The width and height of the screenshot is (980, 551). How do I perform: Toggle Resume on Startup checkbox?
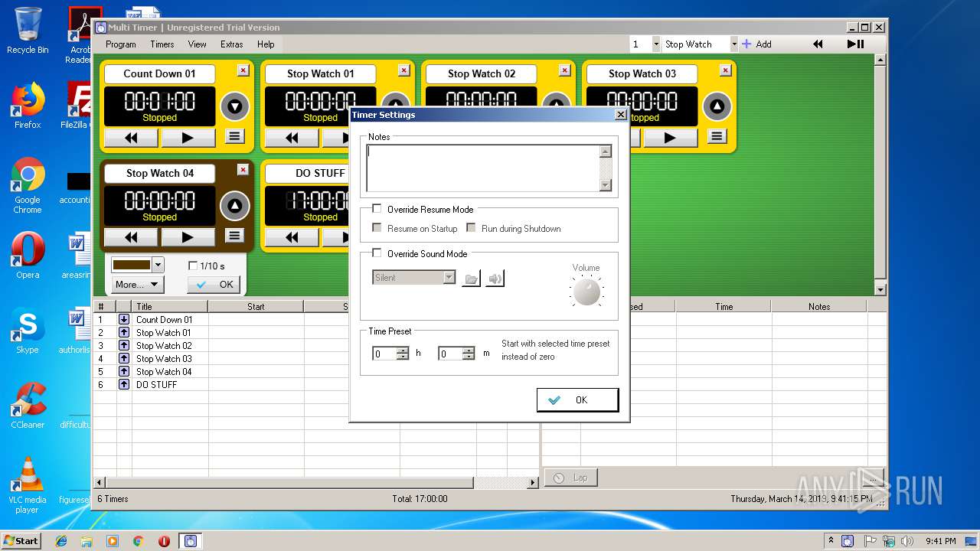click(377, 228)
